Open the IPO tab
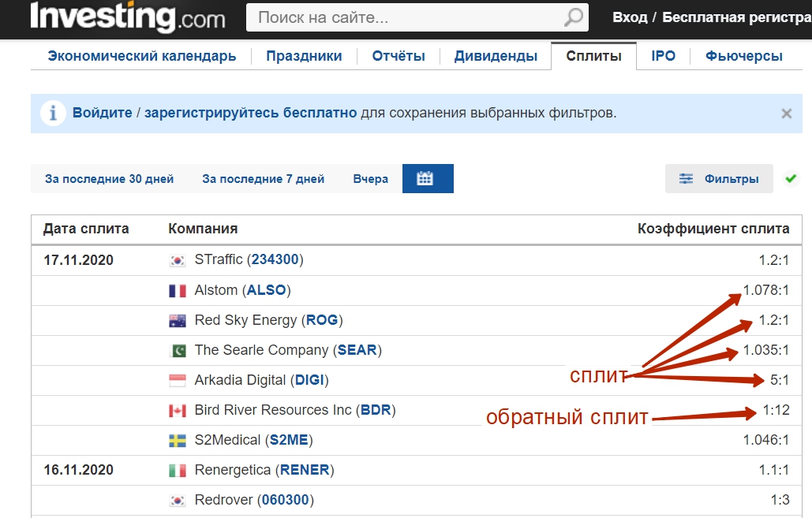 tap(663, 56)
